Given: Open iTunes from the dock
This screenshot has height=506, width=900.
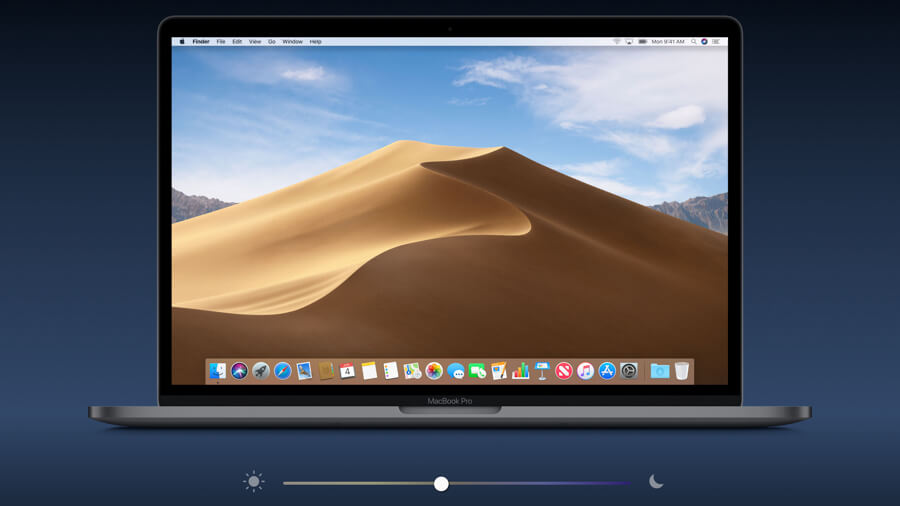Looking at the screenshot, I should tap(586, 371).
